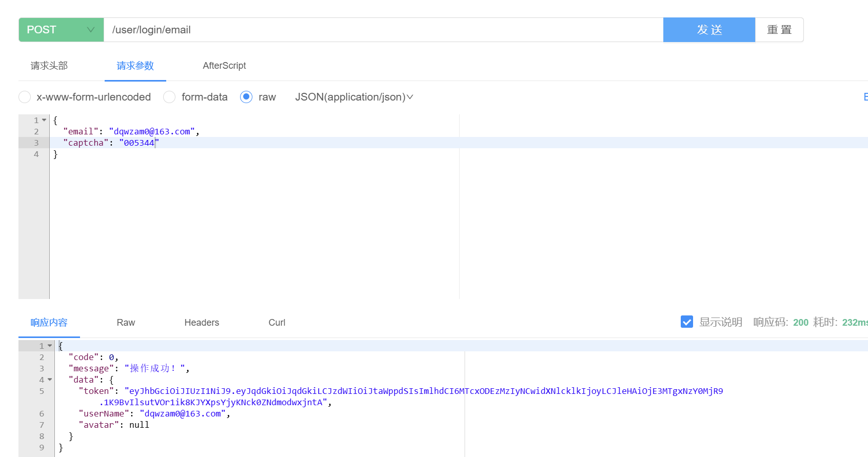The height and width of the screenshot is (457, 868).
Task: Open the Headers response tab
Action: [x=202, y=323]
